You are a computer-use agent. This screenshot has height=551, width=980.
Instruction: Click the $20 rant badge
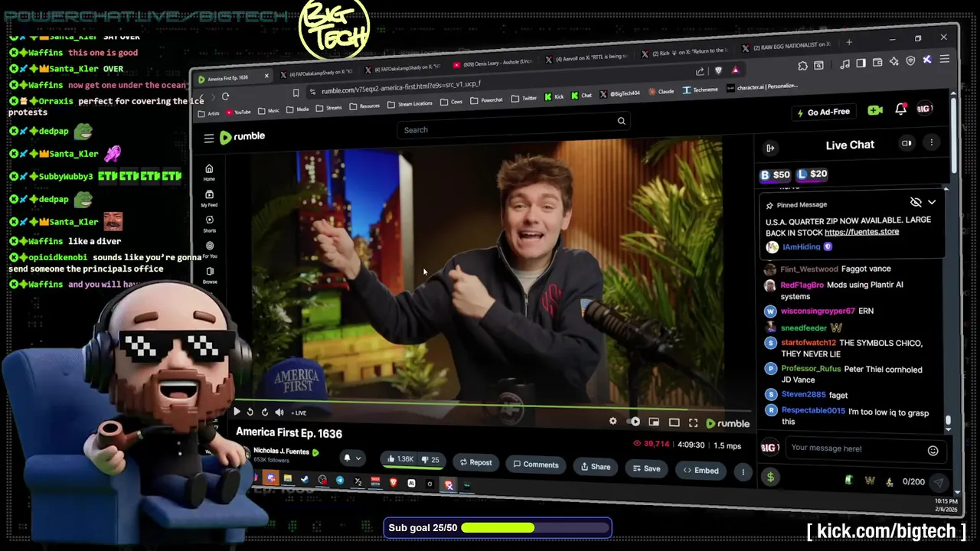[812, 174]
